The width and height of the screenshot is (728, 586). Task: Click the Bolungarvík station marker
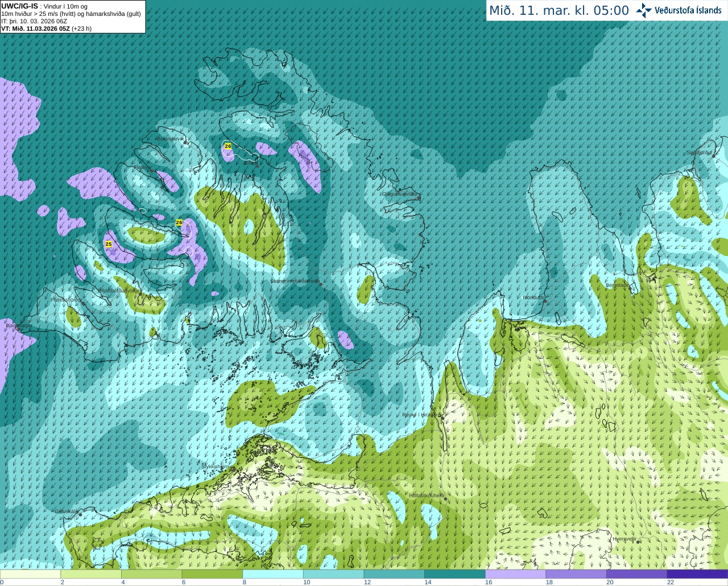185,142
